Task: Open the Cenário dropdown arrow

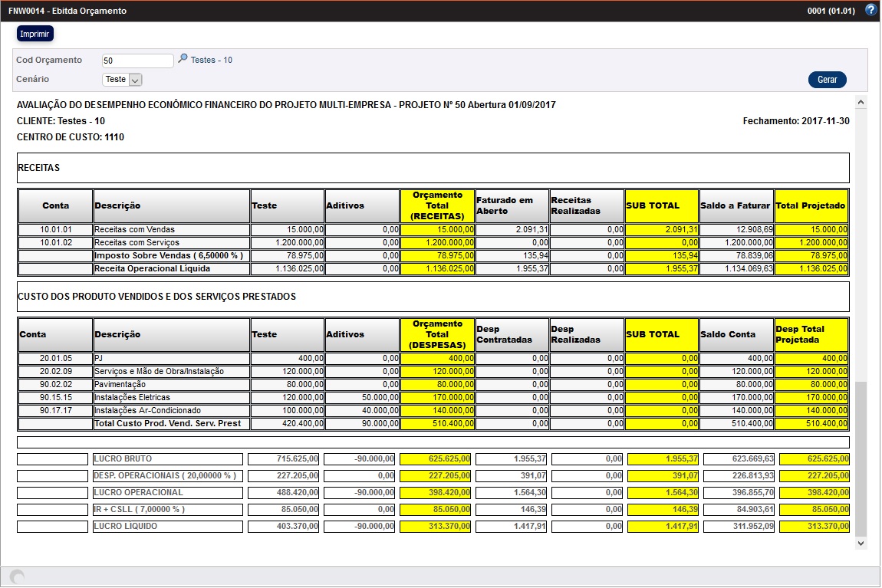Action: [x=136, y=79]
